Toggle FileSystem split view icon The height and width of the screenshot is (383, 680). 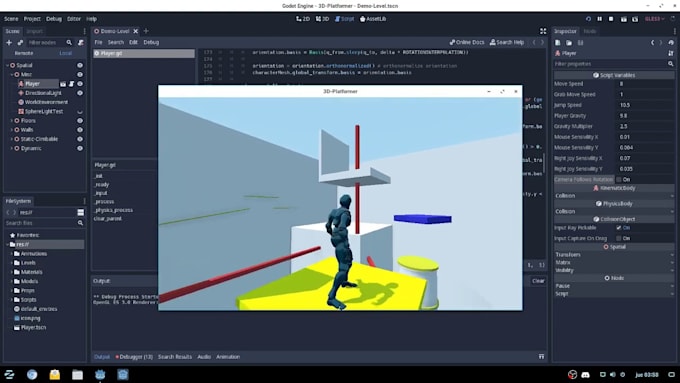tap(81, 212)
